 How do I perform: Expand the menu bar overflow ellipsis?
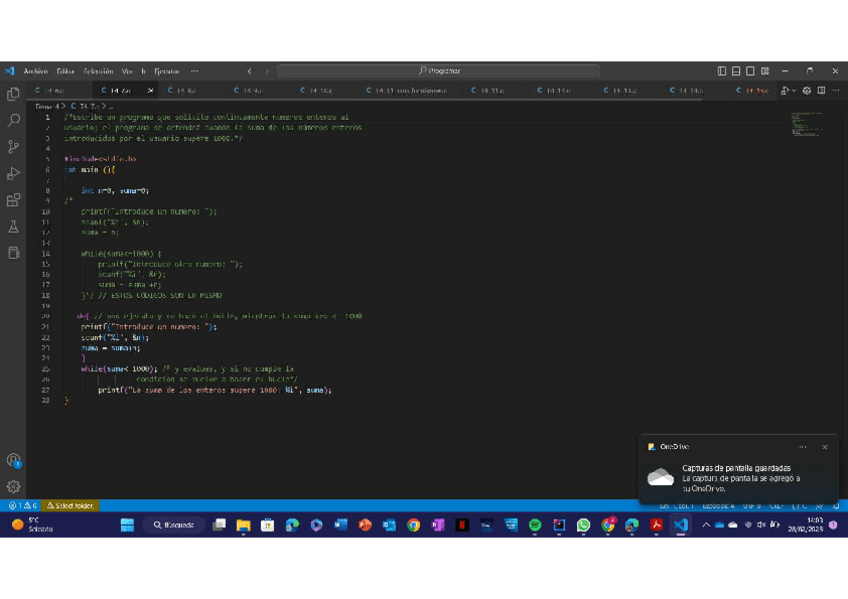click(x=194, y=71)
